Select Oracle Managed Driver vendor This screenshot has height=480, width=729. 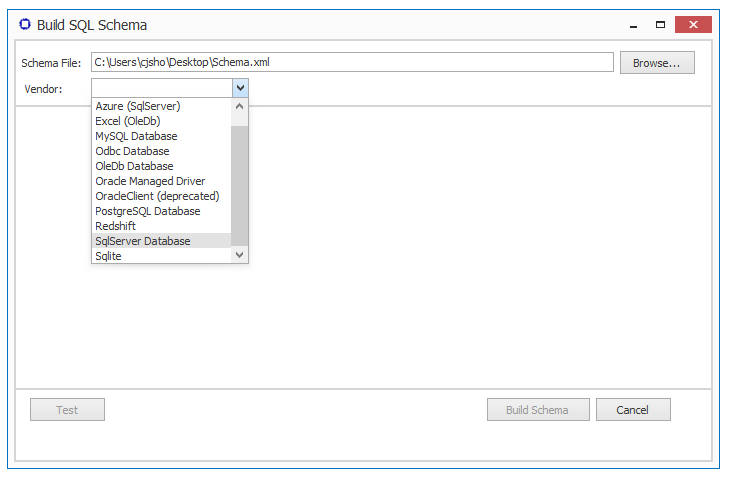[x=161, y=181]
